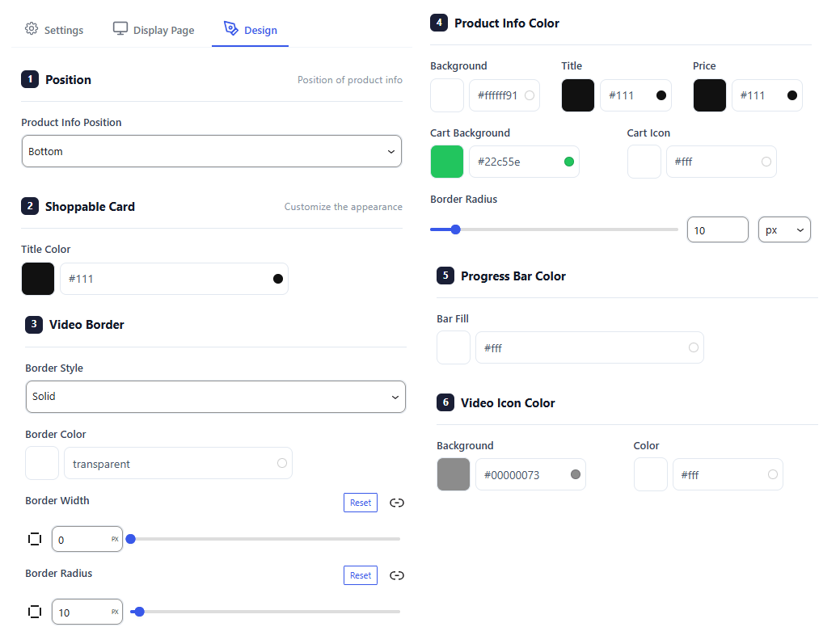Screen dimensions: 840x644
Task: Click the green dot in Cart Background field
Action: [569, 162]
